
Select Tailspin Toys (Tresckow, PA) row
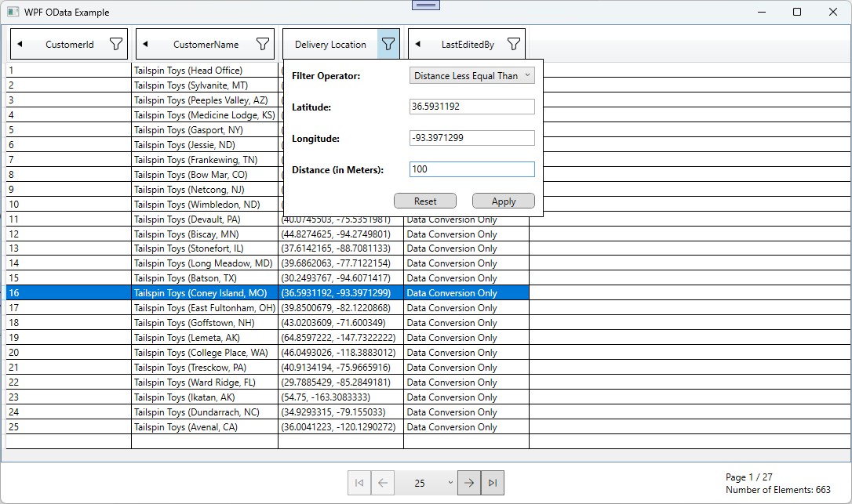[x=190, y=368]
